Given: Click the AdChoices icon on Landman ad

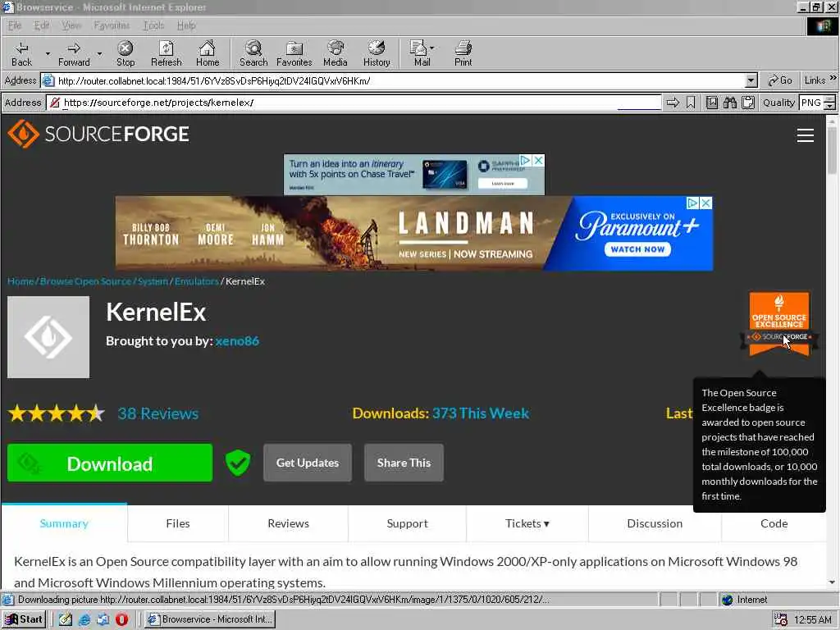Looking at the screenshot, I should (692, 203).
